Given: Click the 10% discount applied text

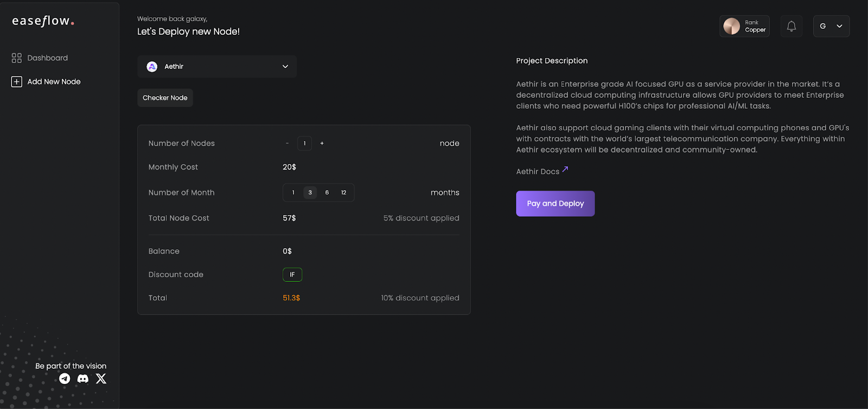Looking at the screenshot, I should (420, 298).
